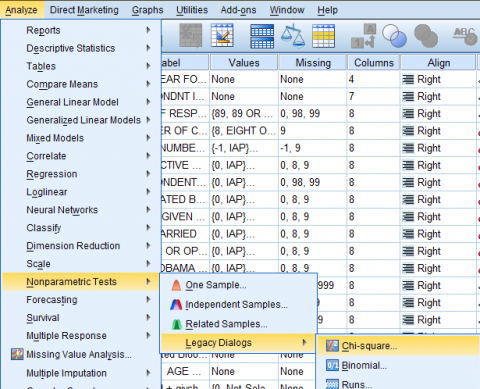This screenshot has height=389, width=480.
Task: Expand the Descriptive Statistics submenu
Action: tap(81, 48)
